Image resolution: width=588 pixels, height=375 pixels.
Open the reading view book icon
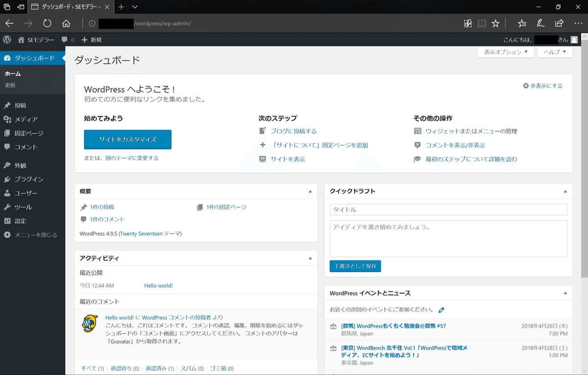[482, 23]
